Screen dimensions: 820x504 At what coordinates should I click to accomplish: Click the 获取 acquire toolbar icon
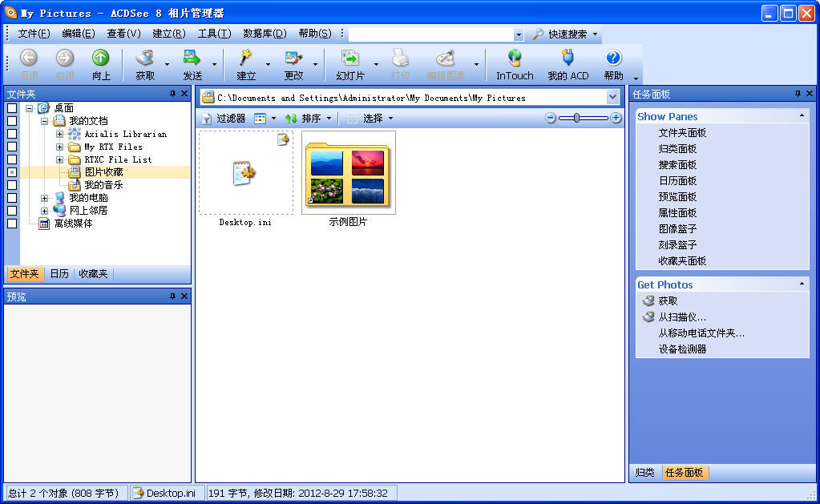[x=145, y=58]
